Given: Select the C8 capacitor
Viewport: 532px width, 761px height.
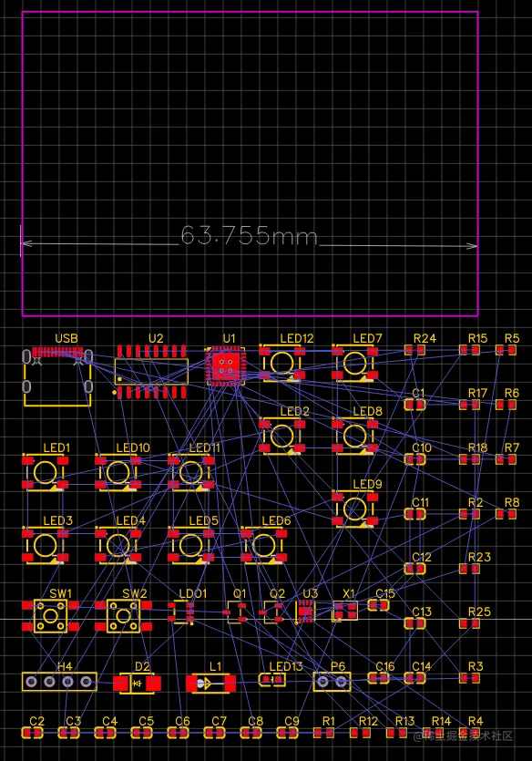Looking at the screenshot, I should 251,733.
